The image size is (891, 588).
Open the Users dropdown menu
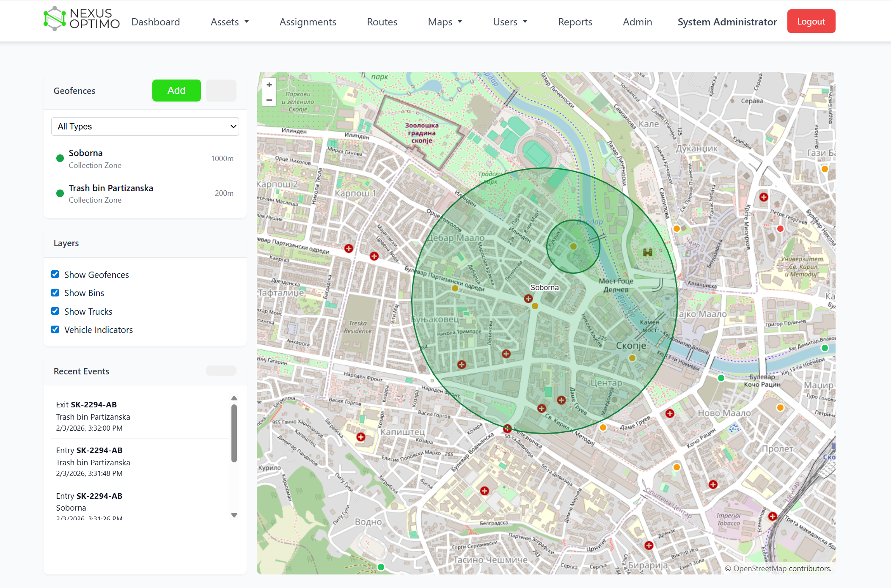[510, 22]
